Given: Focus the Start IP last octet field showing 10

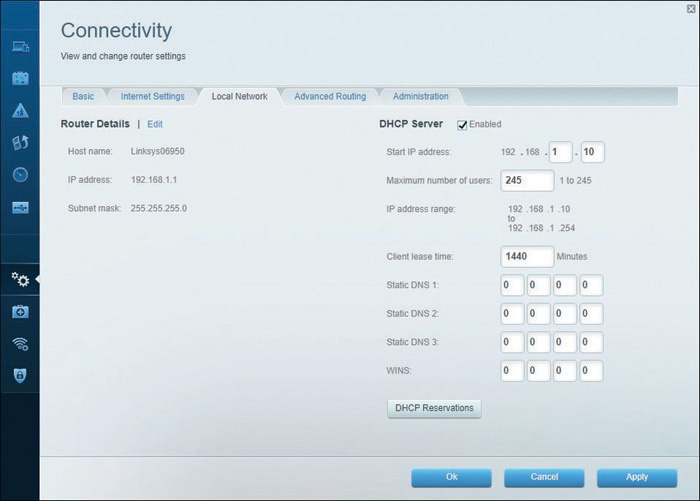Looking at the screenshot, I should click(592, 152).
